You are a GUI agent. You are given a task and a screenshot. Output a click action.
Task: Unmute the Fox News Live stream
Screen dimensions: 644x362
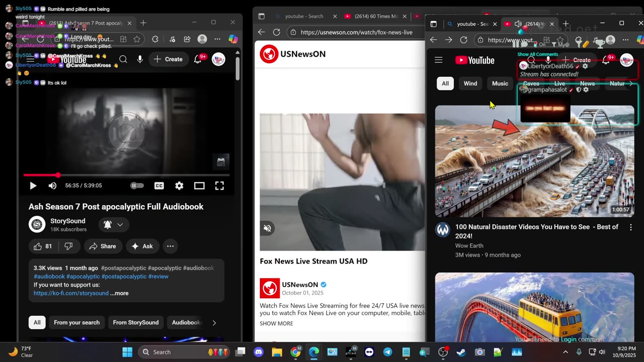click(267, 228)
